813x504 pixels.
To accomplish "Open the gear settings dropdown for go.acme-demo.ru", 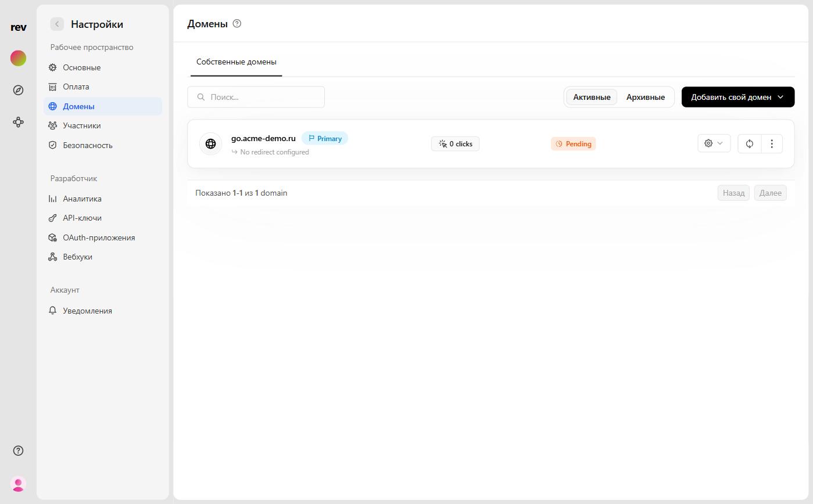I will pyautogui.click(x=714, y=143).
